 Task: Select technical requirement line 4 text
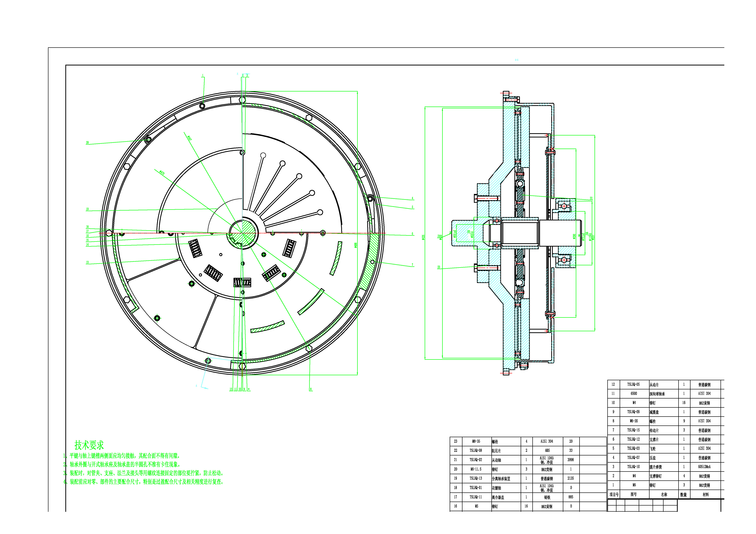click(143, 482)
